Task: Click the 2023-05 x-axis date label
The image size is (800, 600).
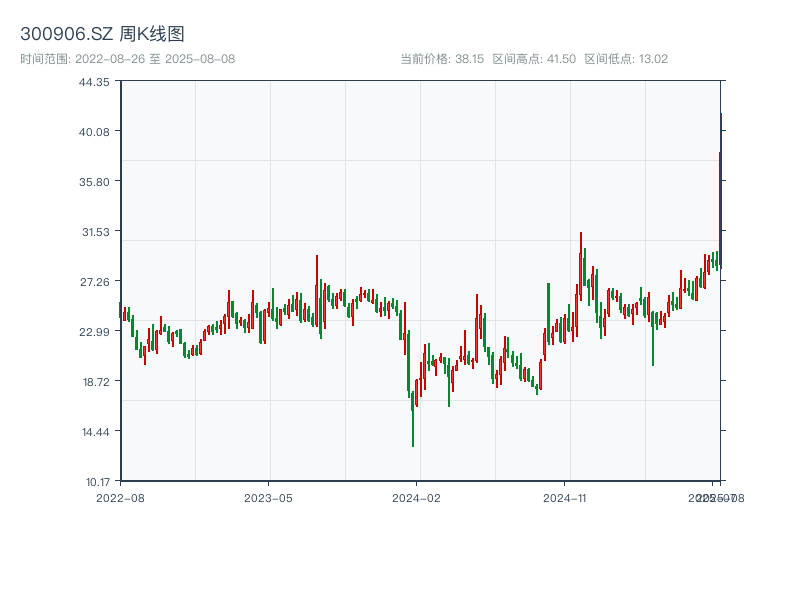Action: pyautogui.click(x=268, y=497)
